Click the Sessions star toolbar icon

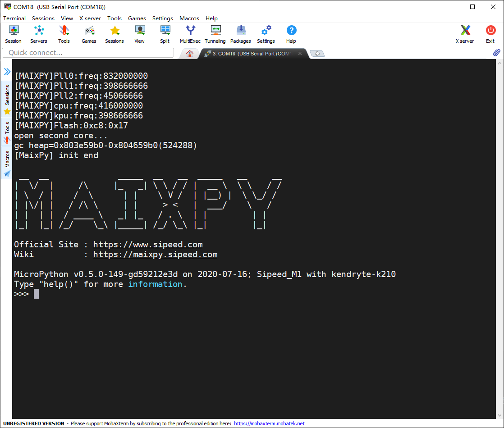click(x=115, y=34)
